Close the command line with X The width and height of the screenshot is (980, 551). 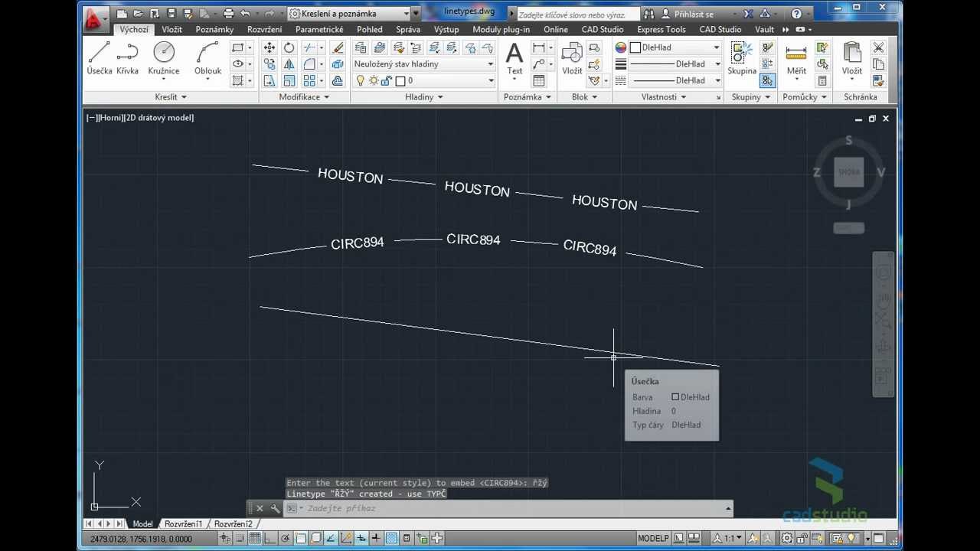[x=260, y=508]
